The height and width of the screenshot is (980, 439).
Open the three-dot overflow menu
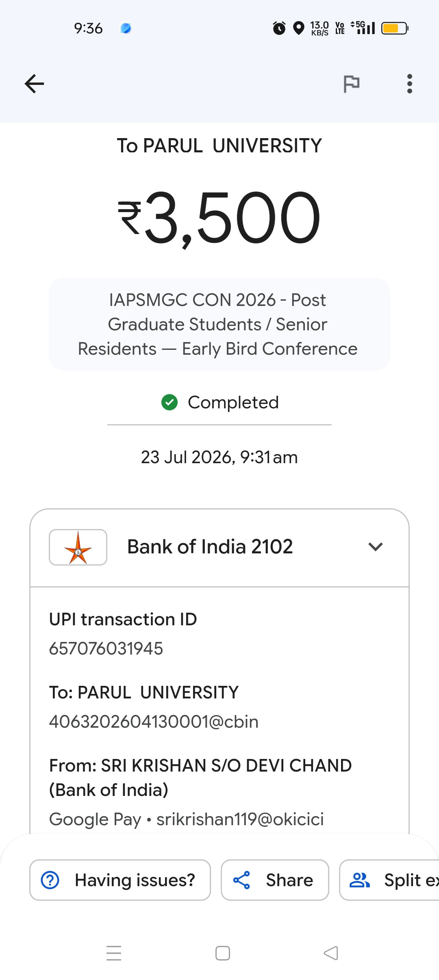point(409,84)
